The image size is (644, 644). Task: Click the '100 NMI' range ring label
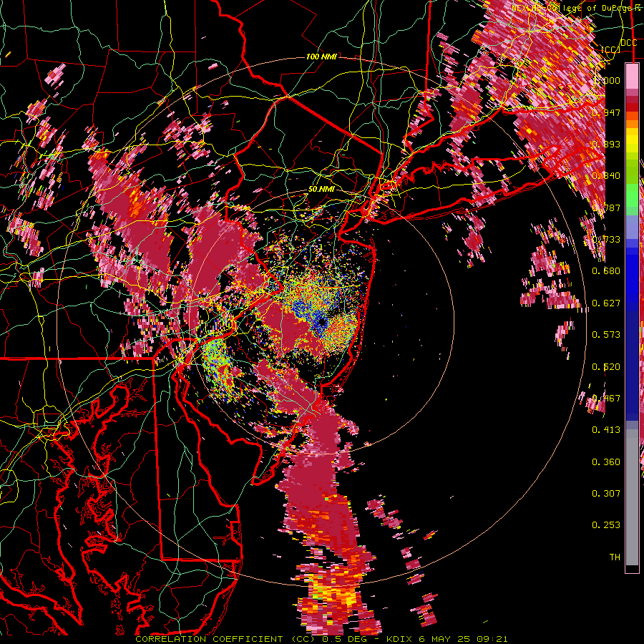(x=321, y=57)
